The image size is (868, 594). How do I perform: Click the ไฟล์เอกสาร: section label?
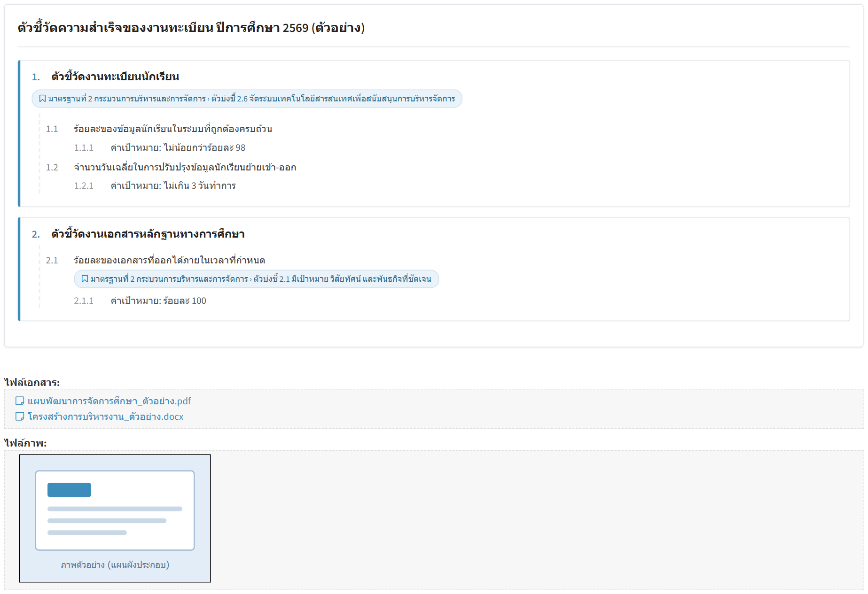[x=32, y=382]
